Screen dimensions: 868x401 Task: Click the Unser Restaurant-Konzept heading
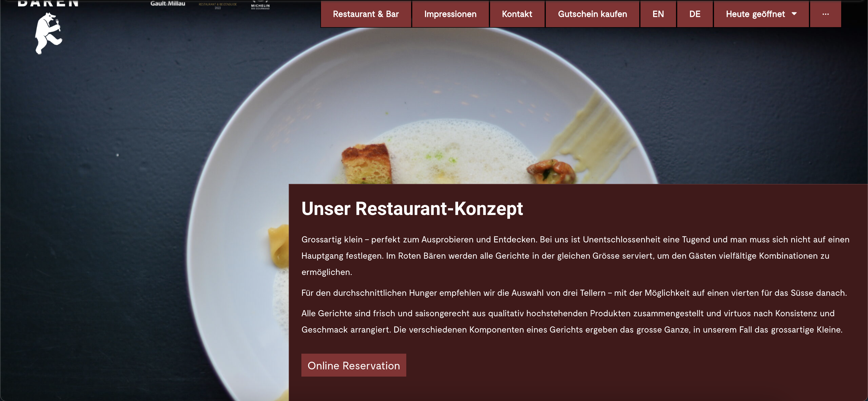(x=412, y=208)
